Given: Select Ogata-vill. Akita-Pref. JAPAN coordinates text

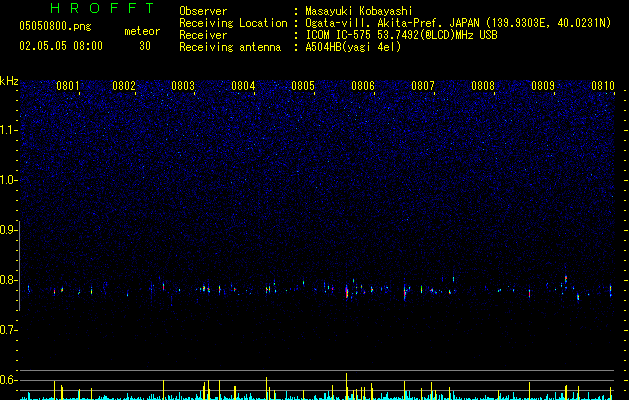Looking at the screenshot, I should [458, 23].
